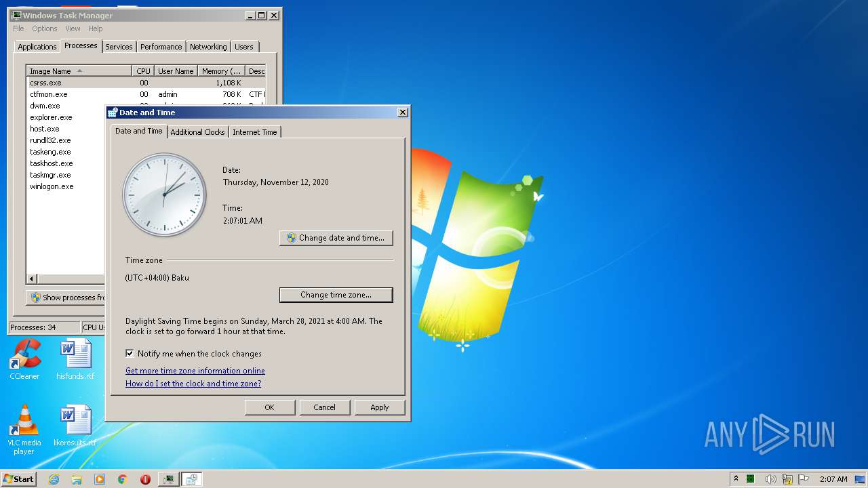The width and height of the screenshot is (868, 488).
Task: Switch to Task Manager Performance tab
Action: coord(161,47)
